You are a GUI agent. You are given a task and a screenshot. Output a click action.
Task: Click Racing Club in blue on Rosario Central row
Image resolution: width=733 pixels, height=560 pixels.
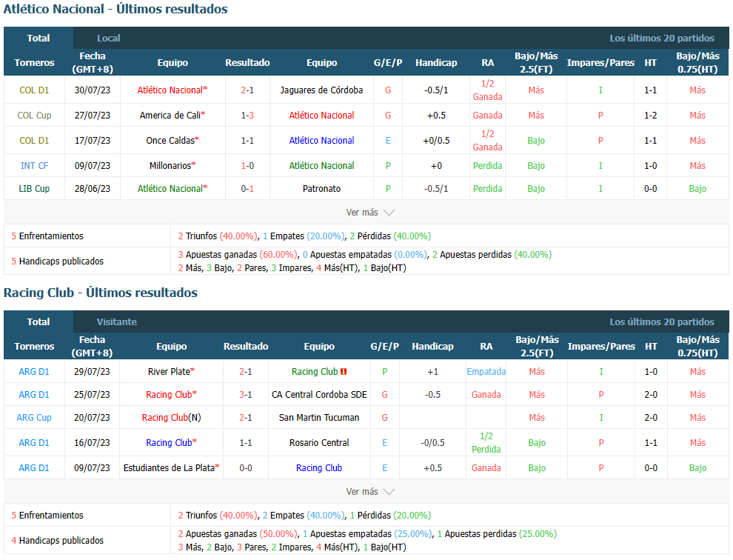point(169,443)
